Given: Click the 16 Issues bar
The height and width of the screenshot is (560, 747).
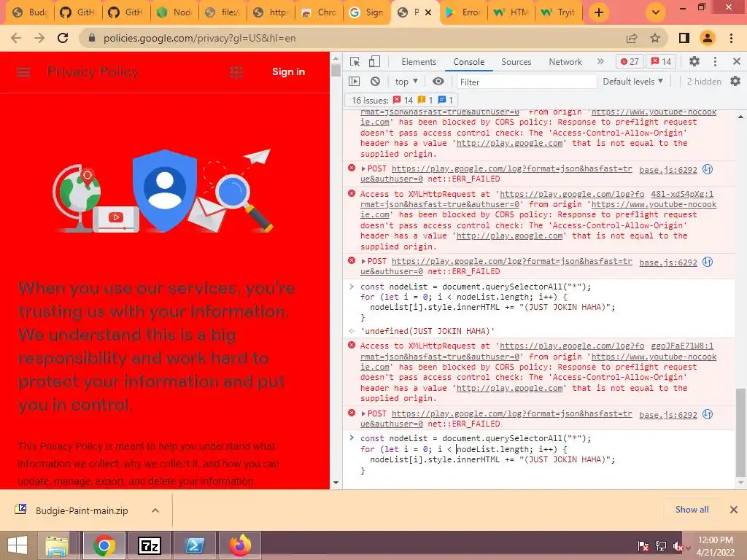Looking at the screenshot, I should (x=400, y=100).
